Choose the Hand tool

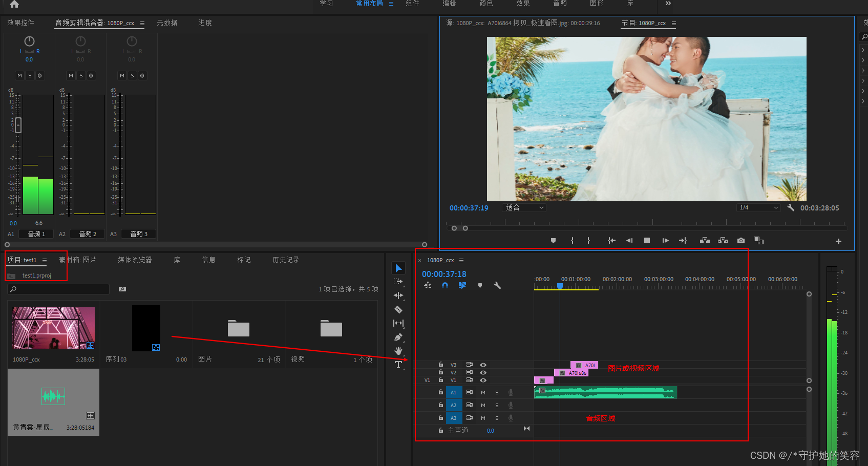pyautogui.click(x=398, y=351)
